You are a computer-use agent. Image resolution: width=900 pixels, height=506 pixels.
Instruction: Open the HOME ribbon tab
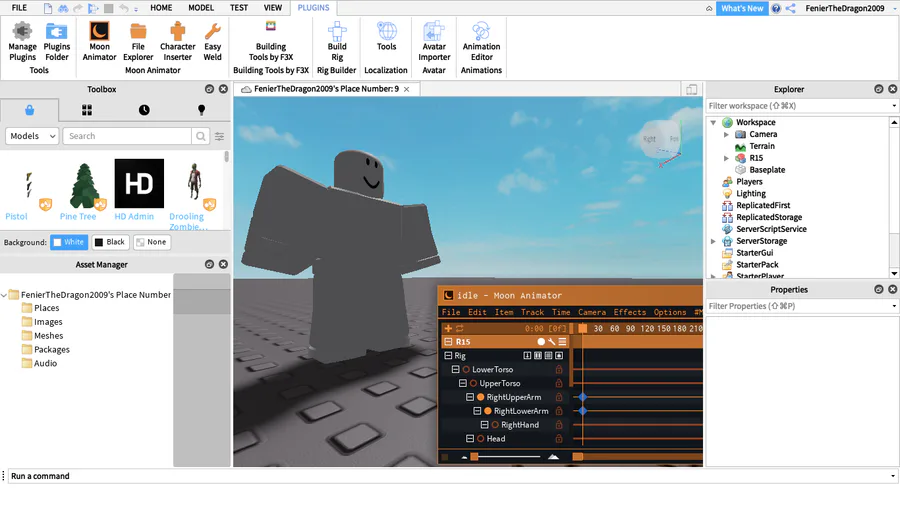point(161,7)
